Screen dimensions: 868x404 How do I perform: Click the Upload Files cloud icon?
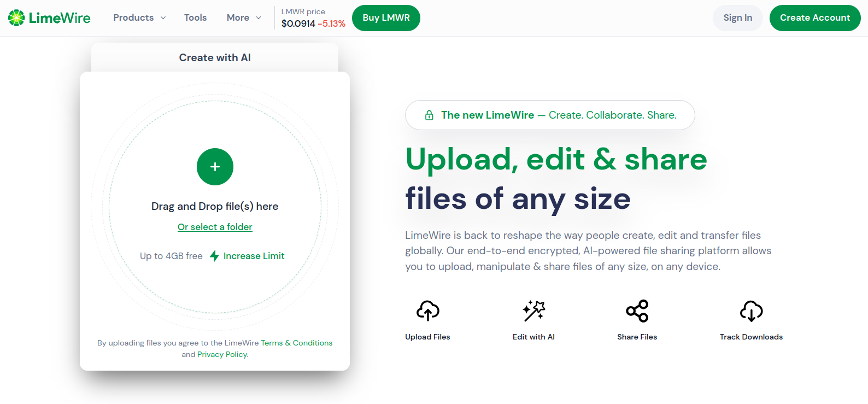coord(428,311)
